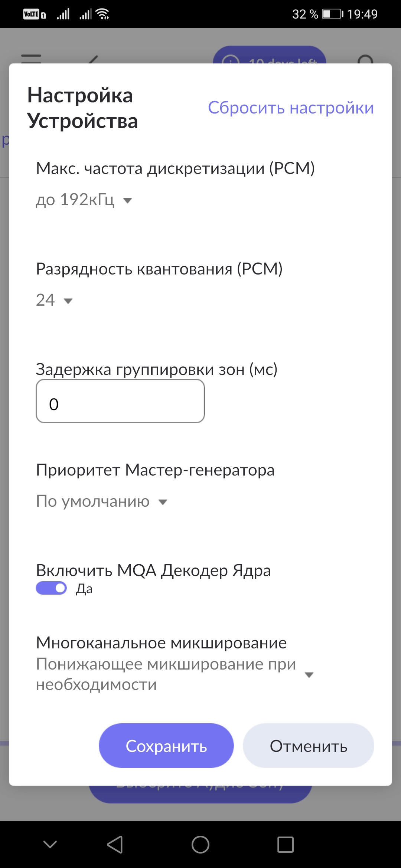Click Сбросить настройки reset link
The image size is (401, 868).
tap(291, 108)
